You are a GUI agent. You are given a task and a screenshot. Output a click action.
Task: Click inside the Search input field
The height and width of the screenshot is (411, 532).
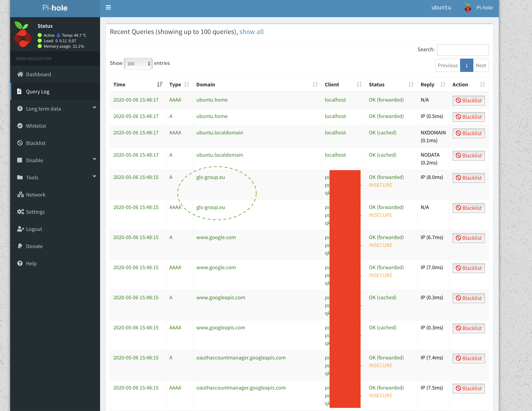(x=463, y=50)
